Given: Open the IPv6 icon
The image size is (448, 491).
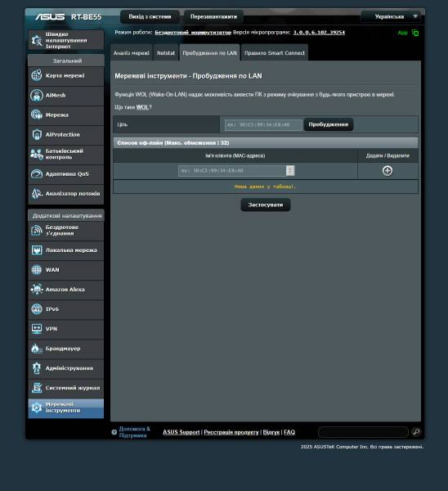Looking at the screenshot, I should [x=37, y=309].
